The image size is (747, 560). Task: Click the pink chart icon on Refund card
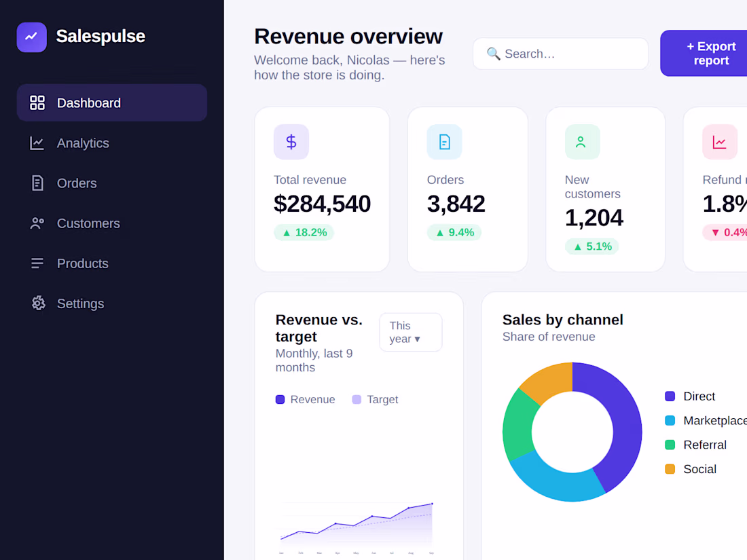(720, 142)
